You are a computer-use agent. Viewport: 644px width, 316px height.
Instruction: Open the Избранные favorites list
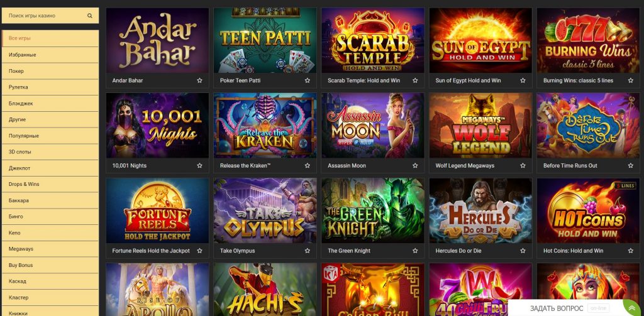[x=50, y=55]
